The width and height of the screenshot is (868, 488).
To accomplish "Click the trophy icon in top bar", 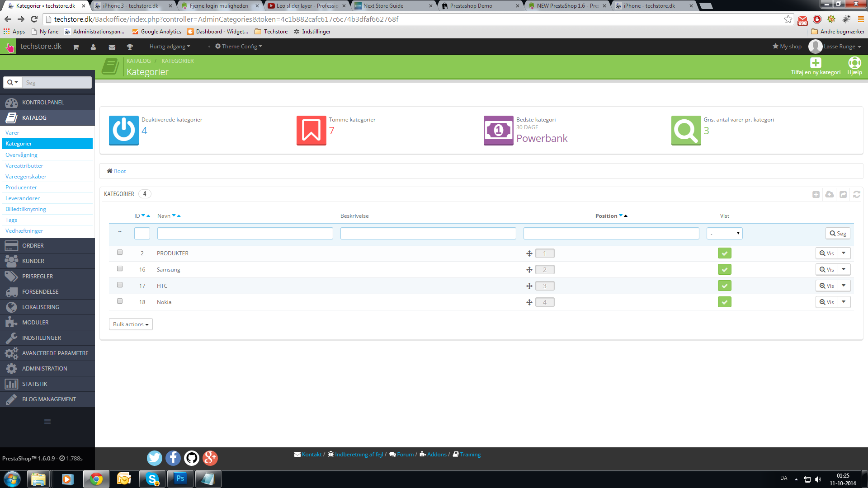I will (x=130, y=47).
